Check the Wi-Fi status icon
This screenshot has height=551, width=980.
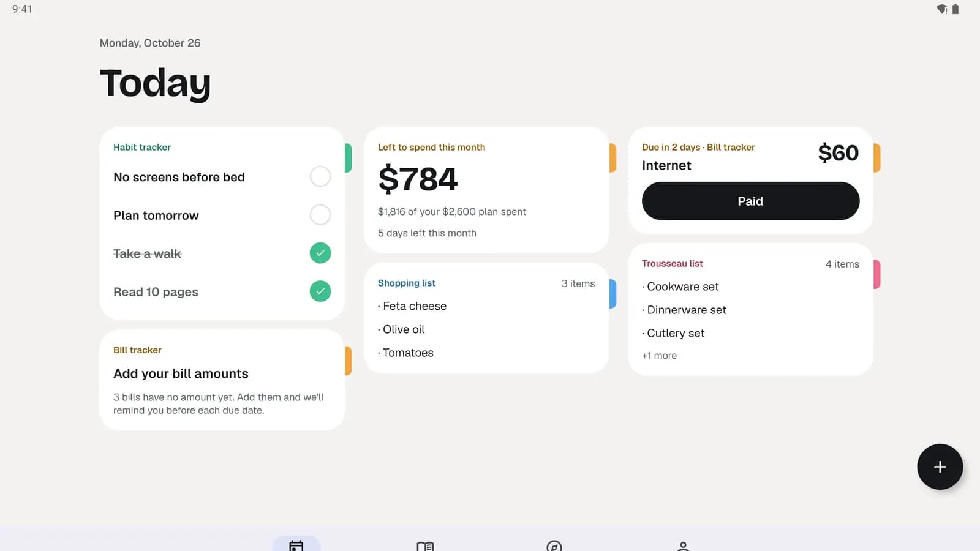coord(942,9)
